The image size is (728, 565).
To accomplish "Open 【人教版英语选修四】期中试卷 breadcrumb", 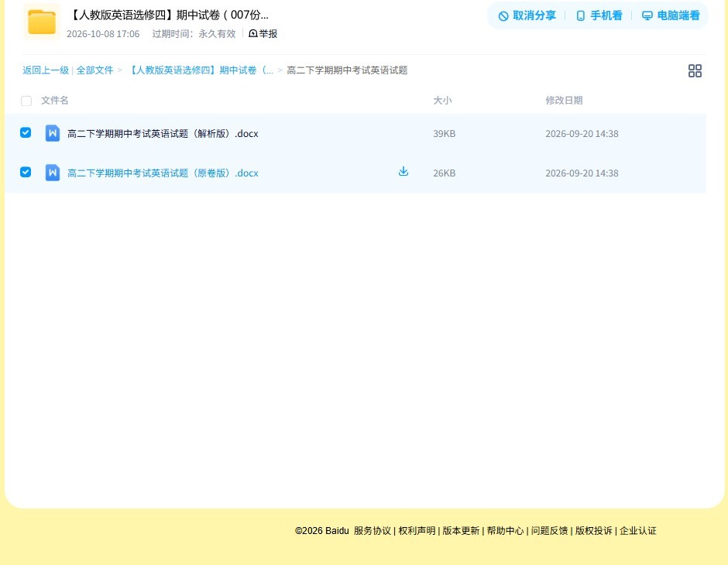I will (200, 70).
